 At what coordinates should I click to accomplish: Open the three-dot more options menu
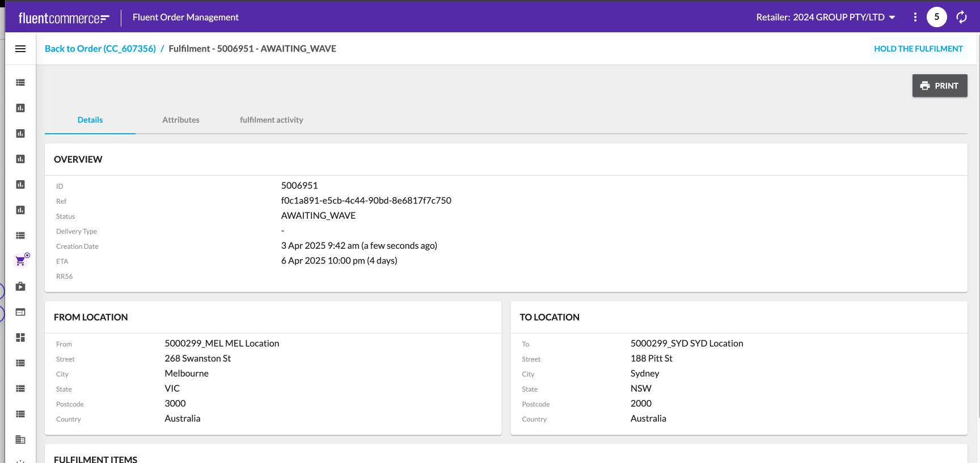(x=915, y=17)
